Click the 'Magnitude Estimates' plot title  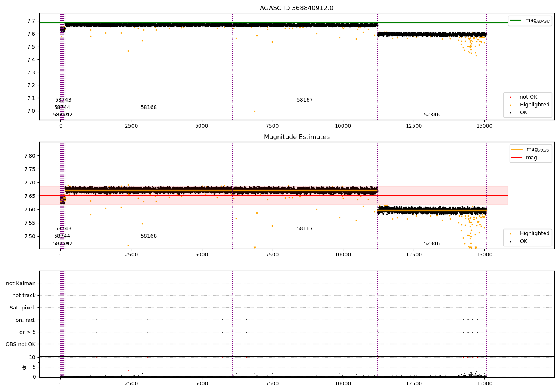pos(296,137)
